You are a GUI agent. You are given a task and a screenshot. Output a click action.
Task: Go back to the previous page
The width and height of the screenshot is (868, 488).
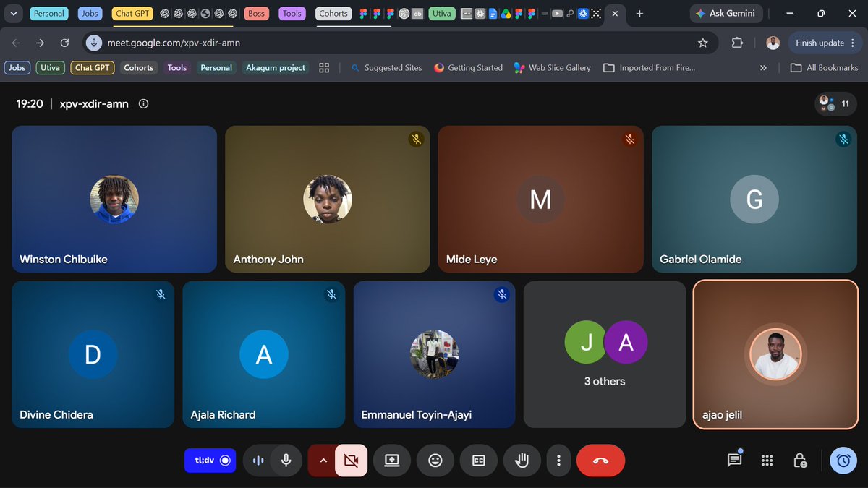[16, 43]
